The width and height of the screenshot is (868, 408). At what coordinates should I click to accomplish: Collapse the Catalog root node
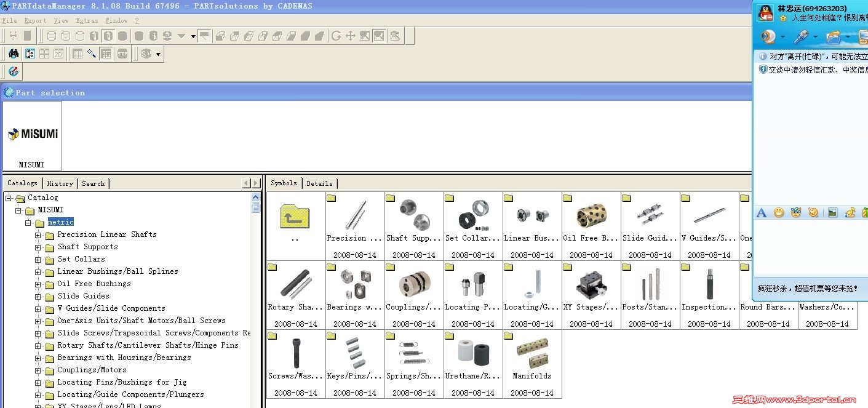(9, 198)
